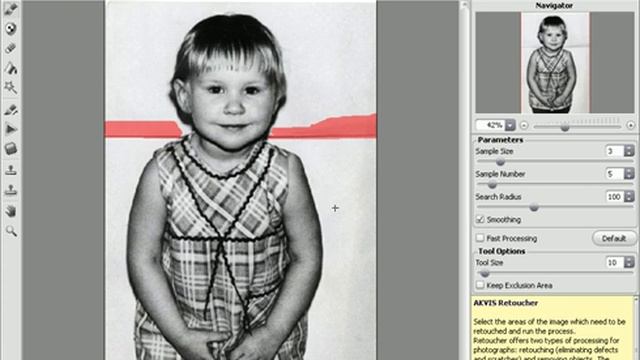Select the dark rounded square patch tool

[x=11, y=149]
